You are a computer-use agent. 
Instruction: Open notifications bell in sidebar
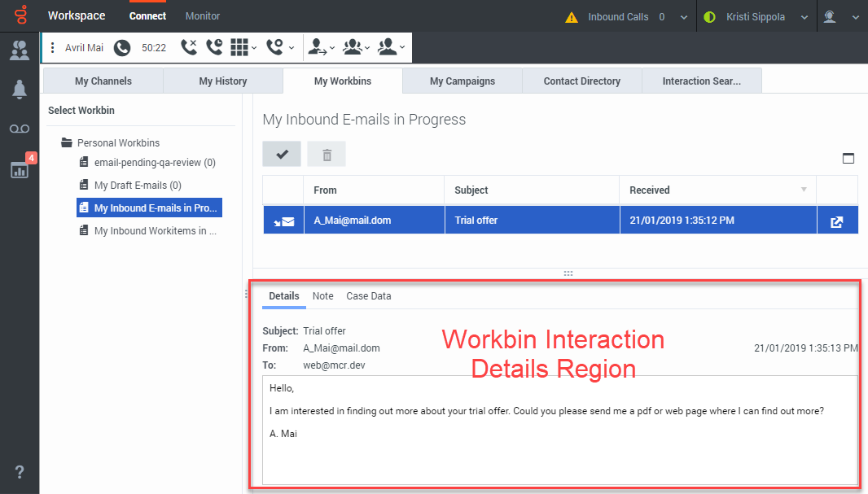[20, 90]
